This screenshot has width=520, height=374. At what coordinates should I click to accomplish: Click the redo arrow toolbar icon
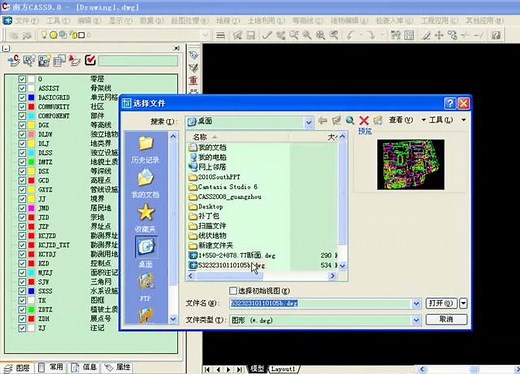(371, 35)
